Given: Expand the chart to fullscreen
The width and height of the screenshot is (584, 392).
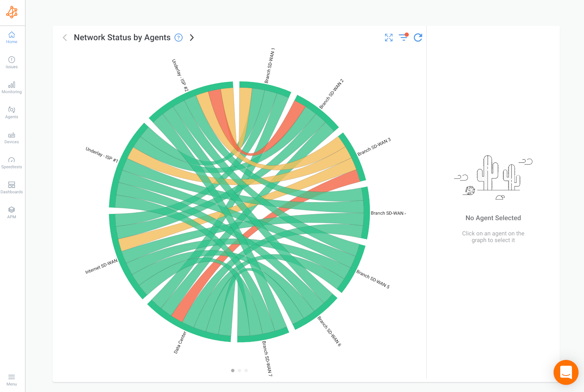Looking at the screenshot, I should click(388, 38).
